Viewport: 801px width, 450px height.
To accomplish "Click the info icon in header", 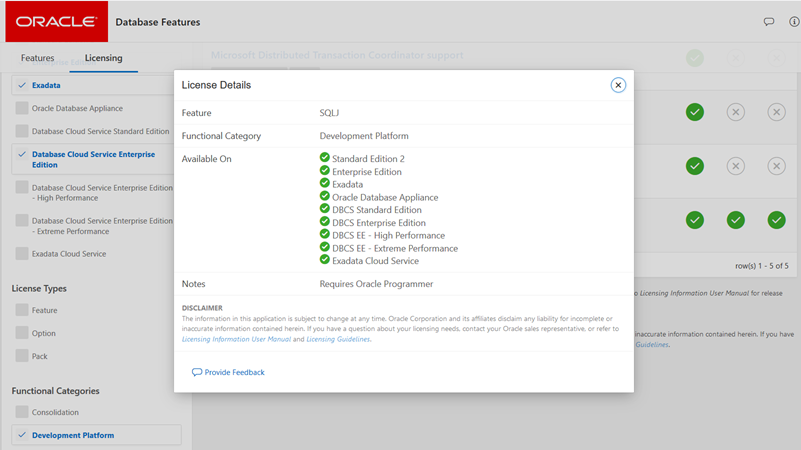I will tap(794, 21).
